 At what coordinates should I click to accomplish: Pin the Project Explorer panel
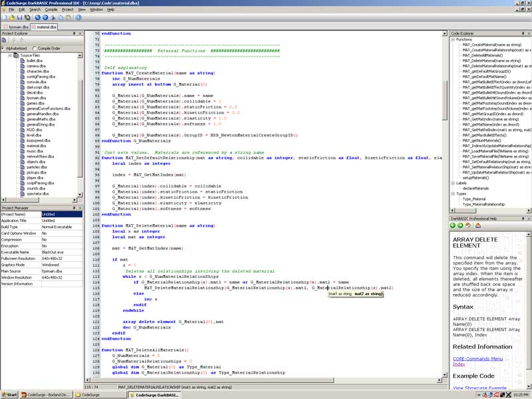coord(74,33)
